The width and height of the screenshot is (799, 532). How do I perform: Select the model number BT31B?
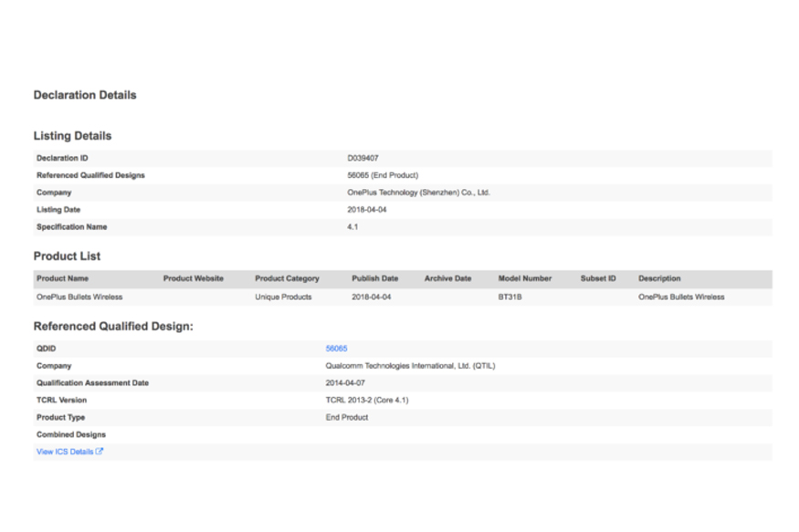510,297
